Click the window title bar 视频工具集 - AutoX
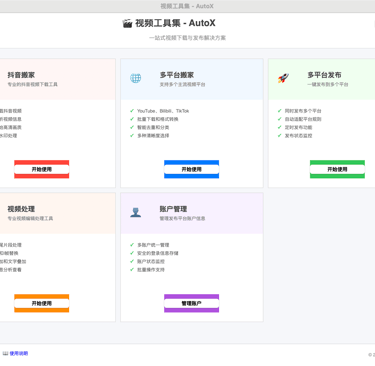 tap(187, 6)
